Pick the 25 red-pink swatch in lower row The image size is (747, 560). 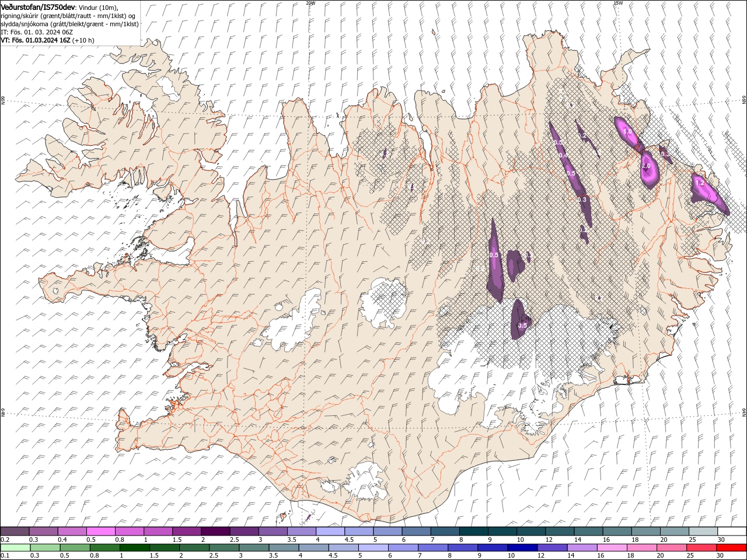pos(701,548)
